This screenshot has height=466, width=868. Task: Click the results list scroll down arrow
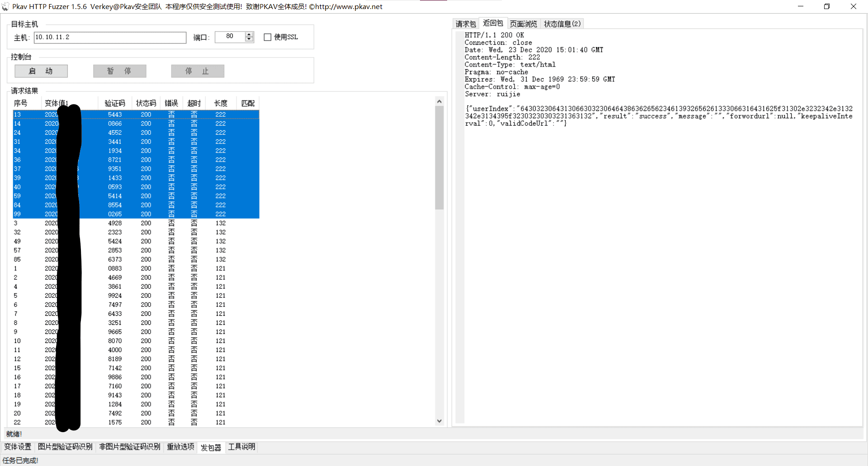click(x=439, y=421)
